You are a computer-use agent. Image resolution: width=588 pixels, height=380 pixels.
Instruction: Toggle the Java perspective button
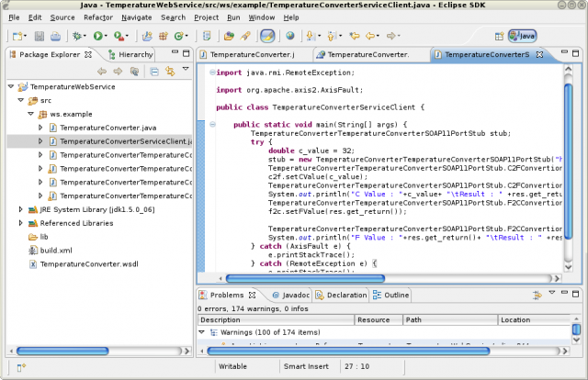[x=523, y=36]
